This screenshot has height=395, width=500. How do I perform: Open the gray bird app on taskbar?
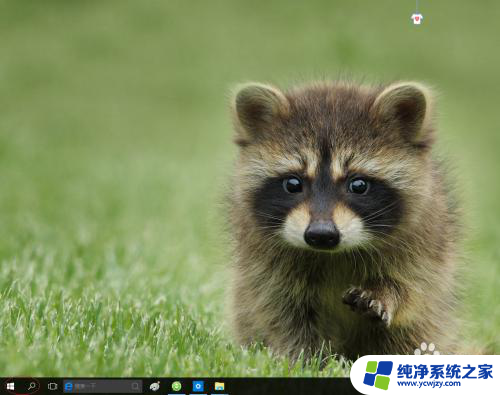(x=155, y=386)
